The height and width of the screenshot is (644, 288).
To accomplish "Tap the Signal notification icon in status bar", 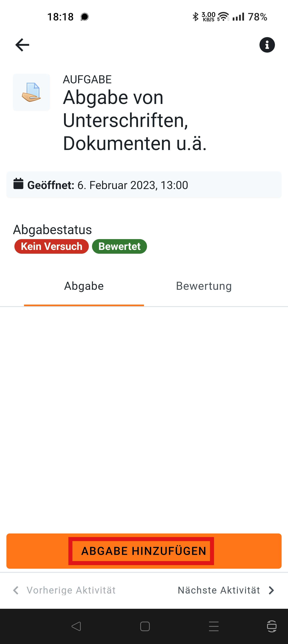I will tap(85, 17).
